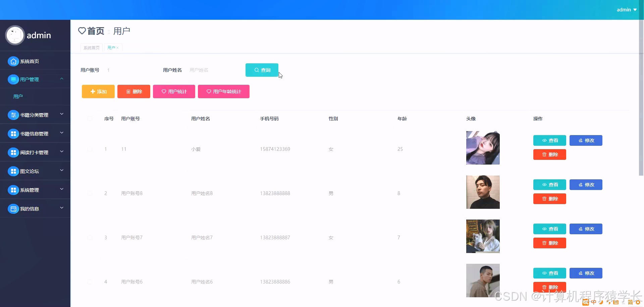Click the heart icon next to 首页
Image resolution: width=644 pixels, height=307 pixels.
[82, 31]
